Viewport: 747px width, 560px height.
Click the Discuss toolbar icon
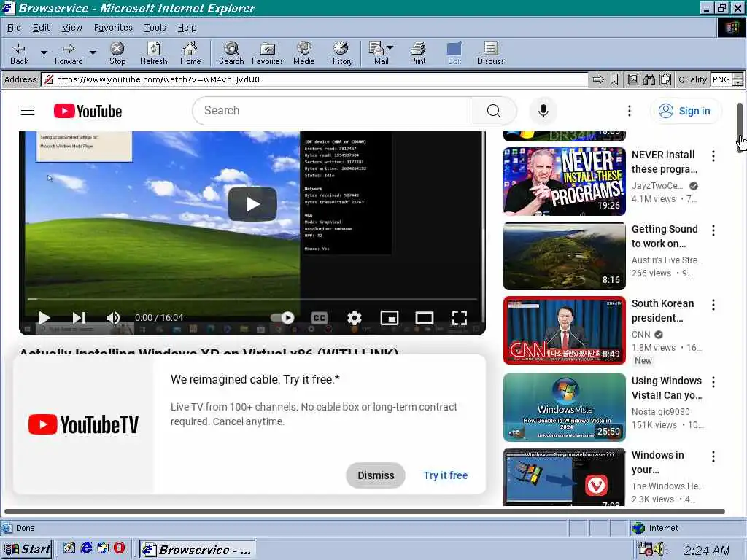pos(491,53)
